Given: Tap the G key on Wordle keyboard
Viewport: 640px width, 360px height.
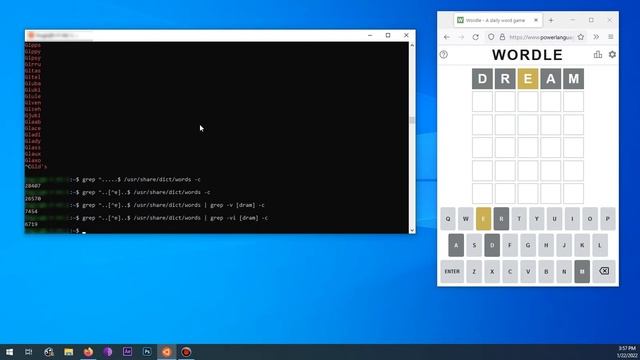Looking at the screenshot, I should [528, 245].
